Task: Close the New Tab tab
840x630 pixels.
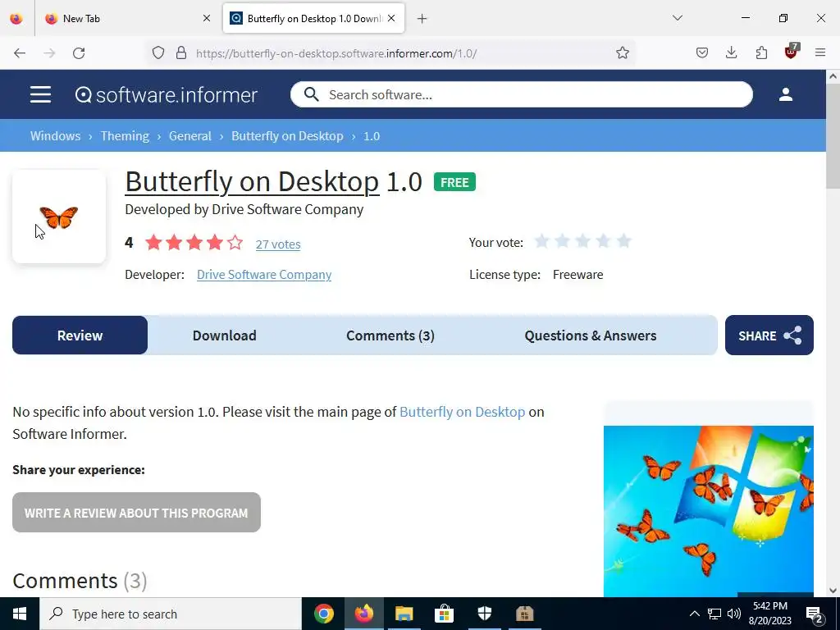Action: (207, 18)
